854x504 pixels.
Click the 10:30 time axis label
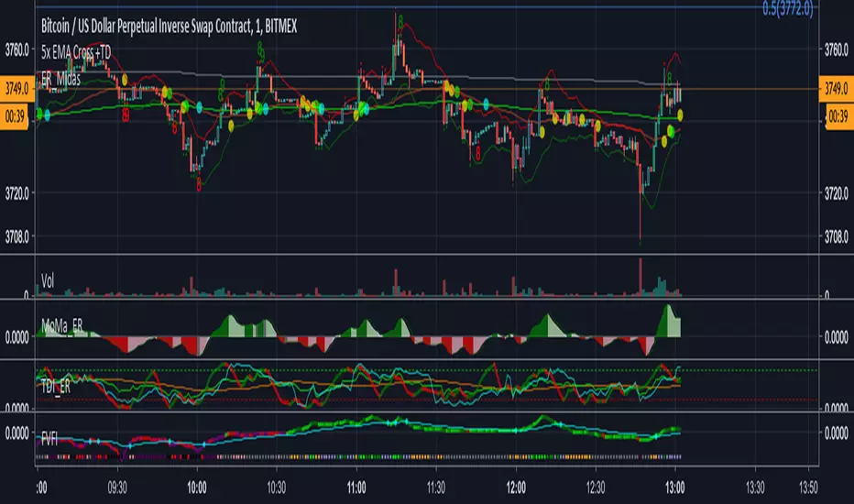[276, 488]
